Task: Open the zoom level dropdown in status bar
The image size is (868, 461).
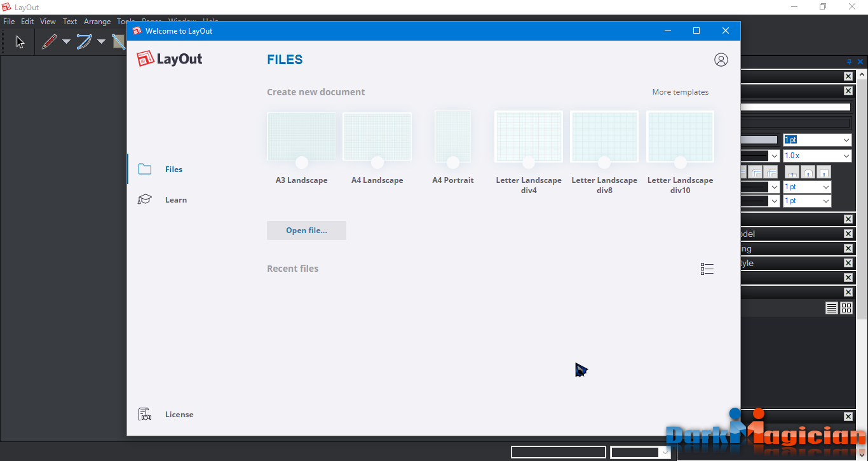Action: click(665, 452)
